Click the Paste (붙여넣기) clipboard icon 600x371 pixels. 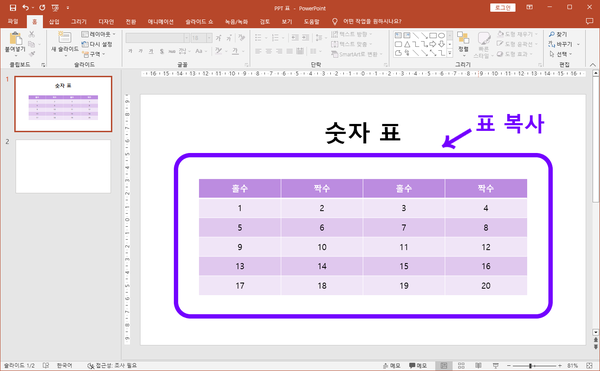point(16,39)
